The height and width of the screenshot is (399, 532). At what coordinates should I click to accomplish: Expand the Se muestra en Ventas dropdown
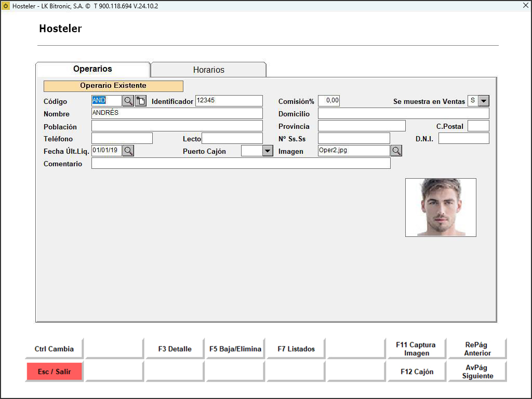pos(483,101)
